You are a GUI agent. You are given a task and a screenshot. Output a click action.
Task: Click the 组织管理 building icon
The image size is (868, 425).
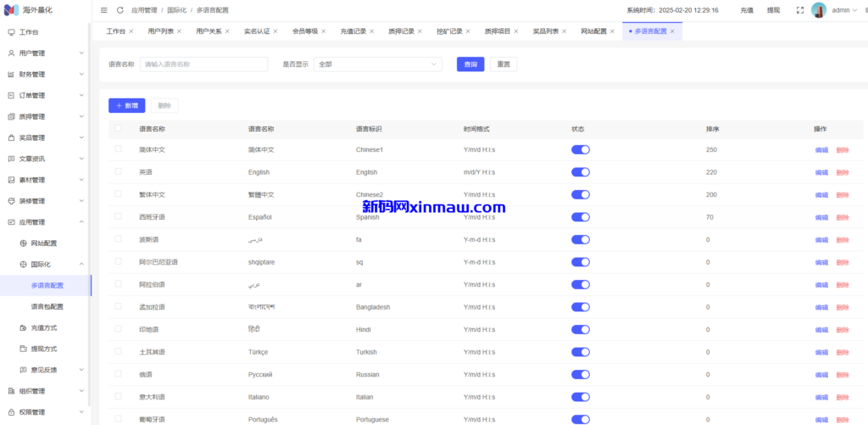(x=11, y=391)
